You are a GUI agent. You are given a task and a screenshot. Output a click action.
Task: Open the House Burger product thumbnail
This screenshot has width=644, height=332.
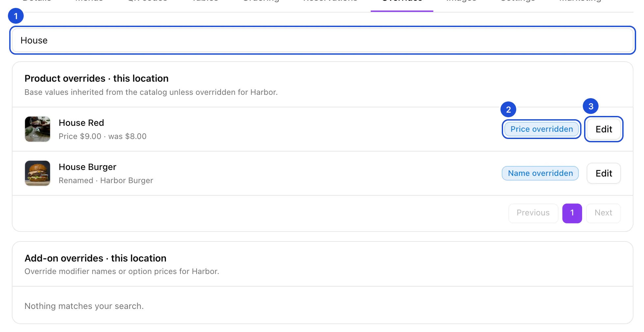pyautogui.click(x=38, y=173)
